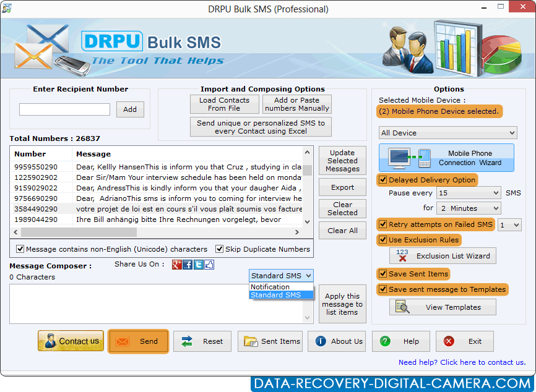Viewport: 536px width, 392px height.
Task: Select row with number 9756690290
Action: coord(156,198)
